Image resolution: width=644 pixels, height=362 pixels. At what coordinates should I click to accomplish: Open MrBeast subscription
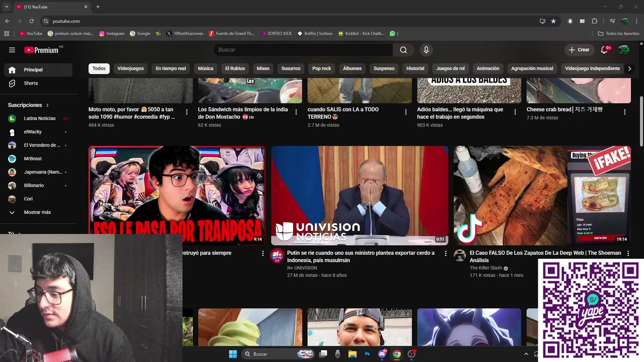38,158
